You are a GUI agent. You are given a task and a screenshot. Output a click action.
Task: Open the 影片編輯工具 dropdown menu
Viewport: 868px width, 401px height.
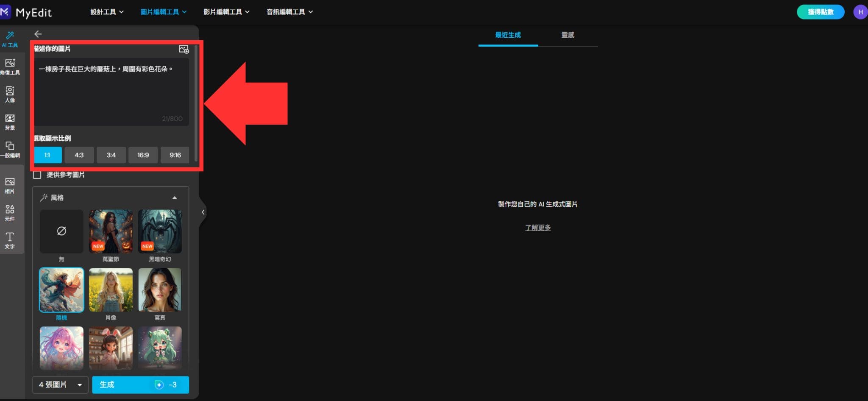[x=227, y=12]
